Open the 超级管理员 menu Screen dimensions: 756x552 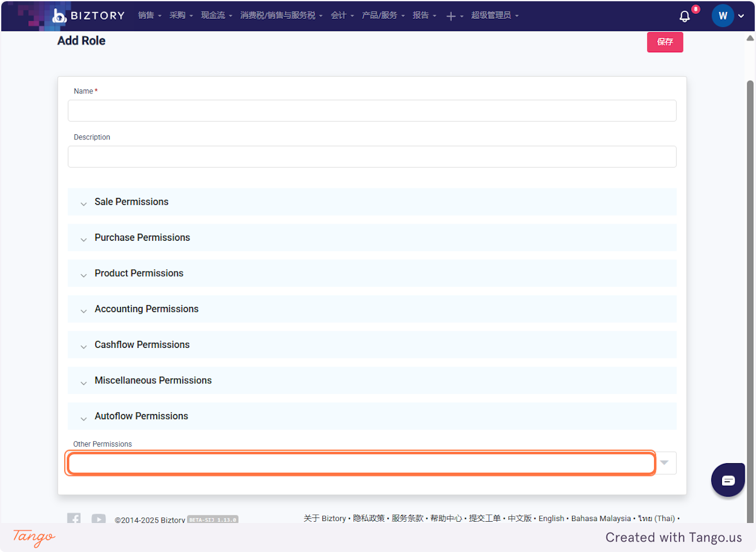tap(495, 16)
